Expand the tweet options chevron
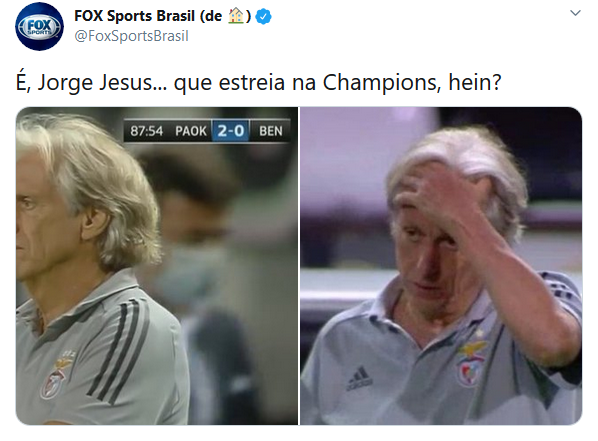 tap(575, 13)
